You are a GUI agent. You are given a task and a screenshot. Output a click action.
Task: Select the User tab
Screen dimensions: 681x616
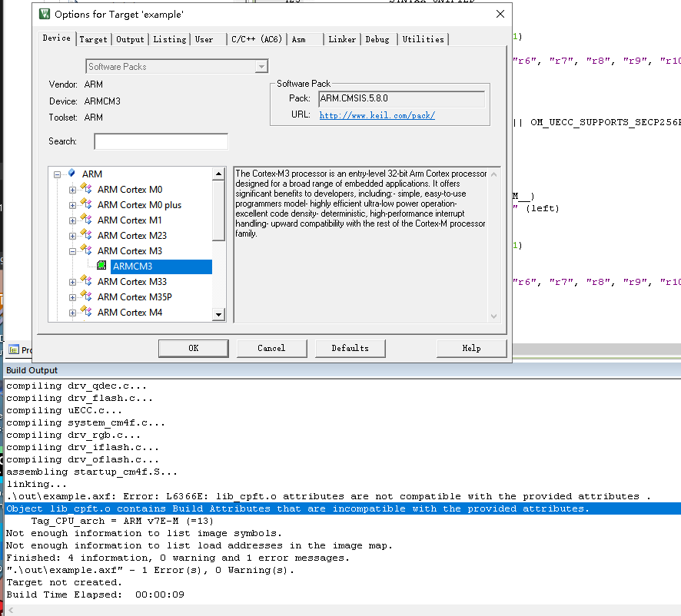point(204,39)
